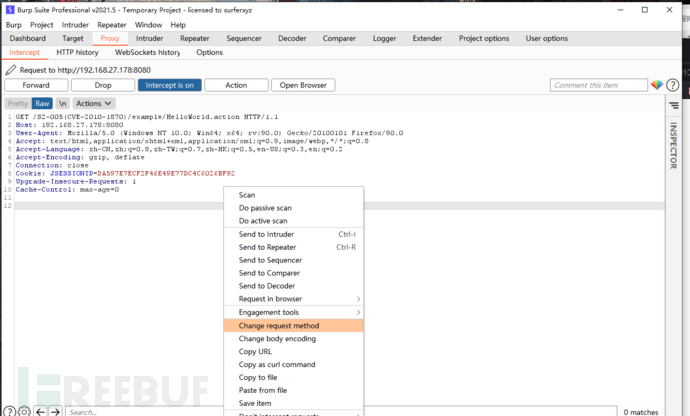690x416 pixels.
Task: Click the search settings gear icon
Action: click(23, 411)
